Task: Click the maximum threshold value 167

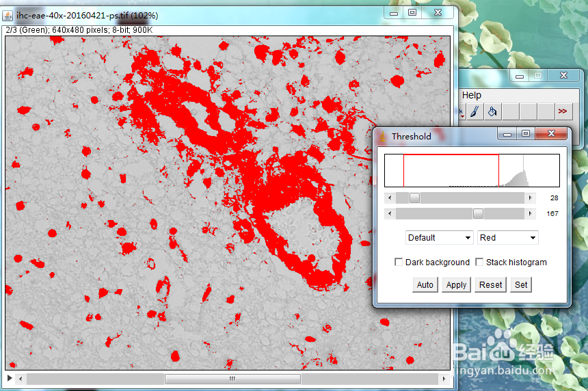Action: [x=552, y=214]
